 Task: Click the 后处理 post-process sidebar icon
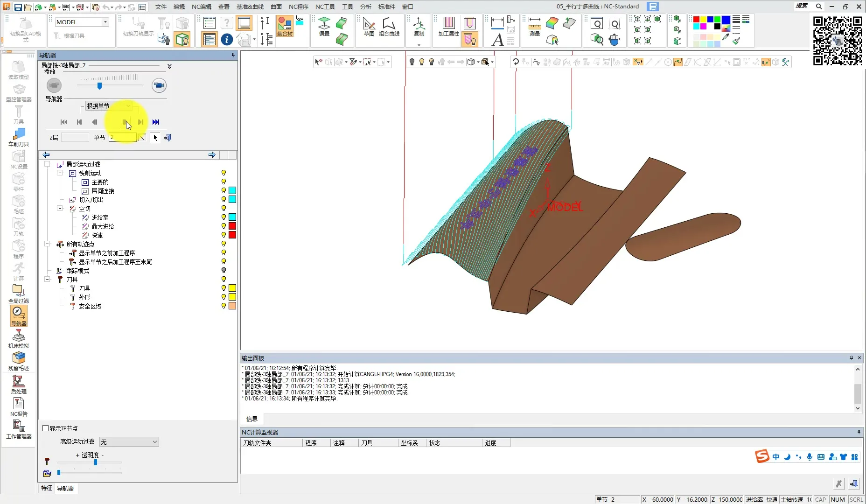pos(19,384)
